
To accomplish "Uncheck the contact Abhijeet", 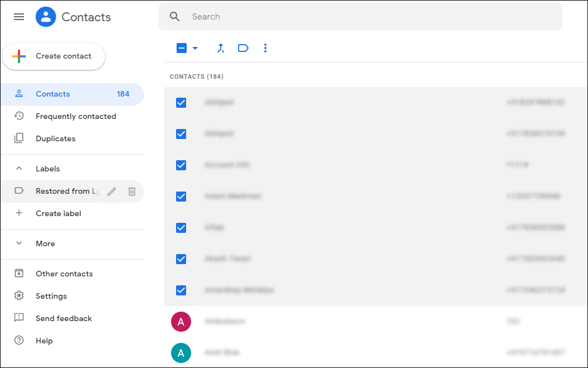I will coord(181,103).
